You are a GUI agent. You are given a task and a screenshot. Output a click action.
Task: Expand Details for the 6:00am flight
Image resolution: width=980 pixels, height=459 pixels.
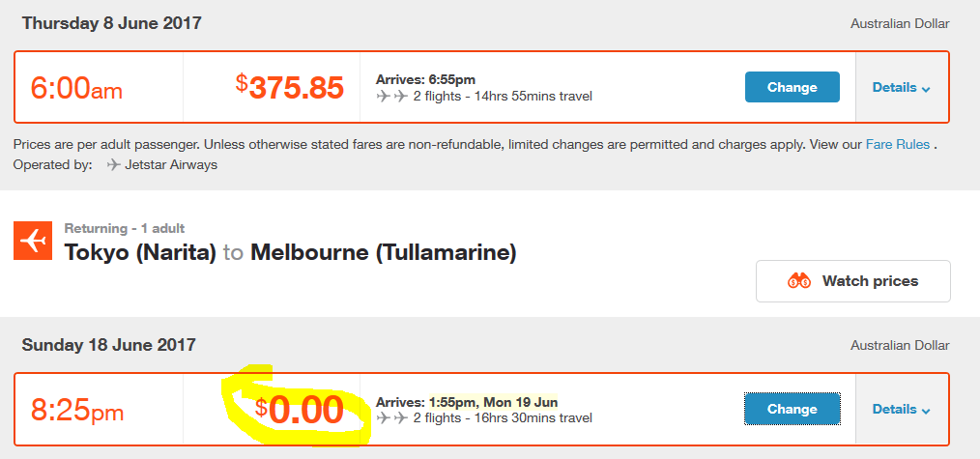[x=902, y=87]
